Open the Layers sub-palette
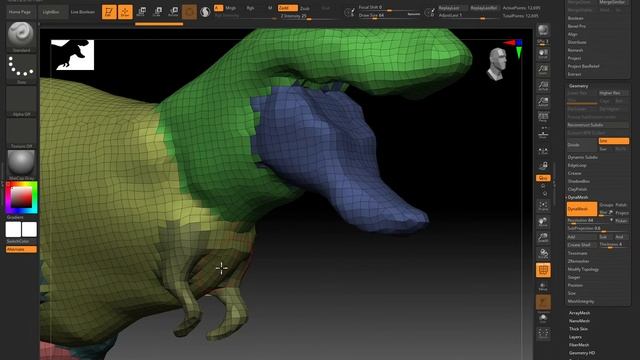Image resolution: width=640 pixels, height=360 pixels. [575, 337]
